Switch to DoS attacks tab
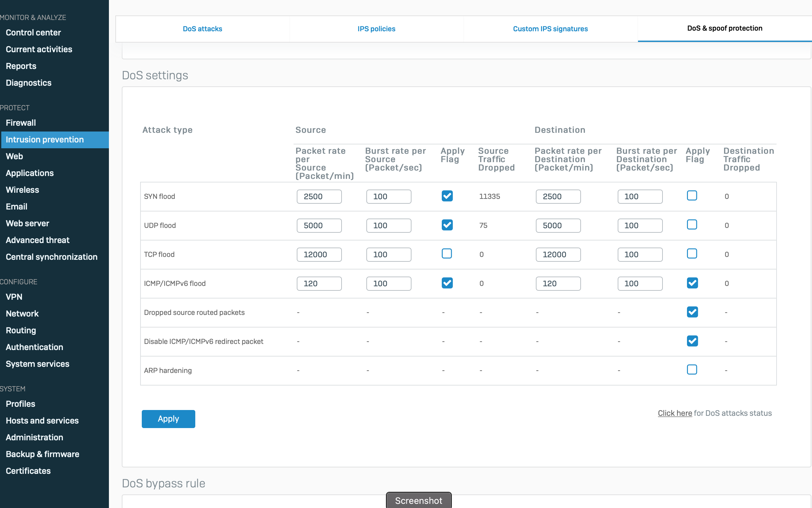Image resolution: width=812 pixels, height=508 pixels. pyautogui.click(x=202, y=29)
